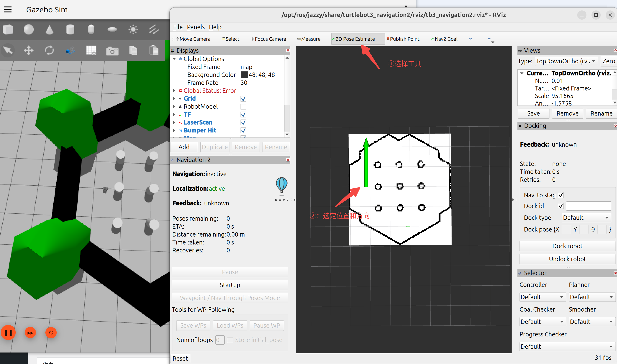Insert a cylinder shape in Gazebo
The width and height of the screenshot is (617, 364).
(x=70, y=30)
